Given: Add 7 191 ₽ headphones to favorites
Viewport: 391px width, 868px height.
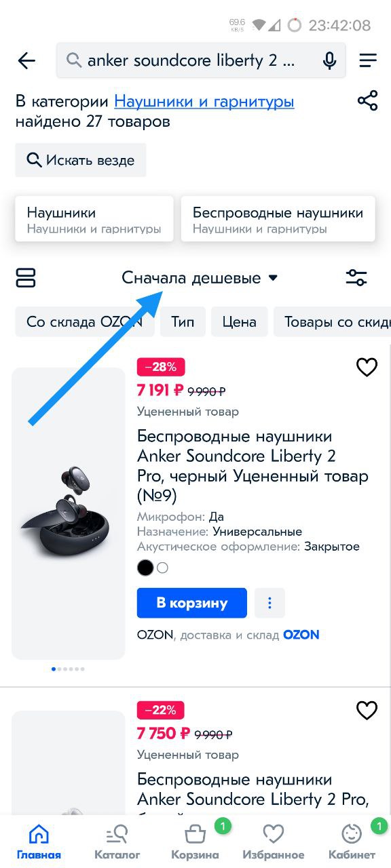Looking at the screenshot, I should point(367,368).
